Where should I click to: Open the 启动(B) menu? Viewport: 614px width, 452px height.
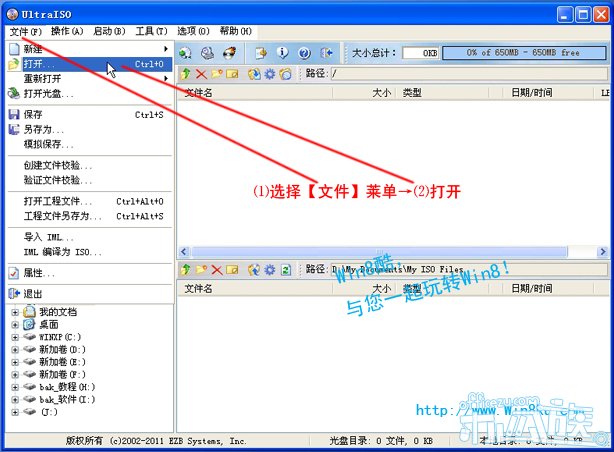point(109,31)
